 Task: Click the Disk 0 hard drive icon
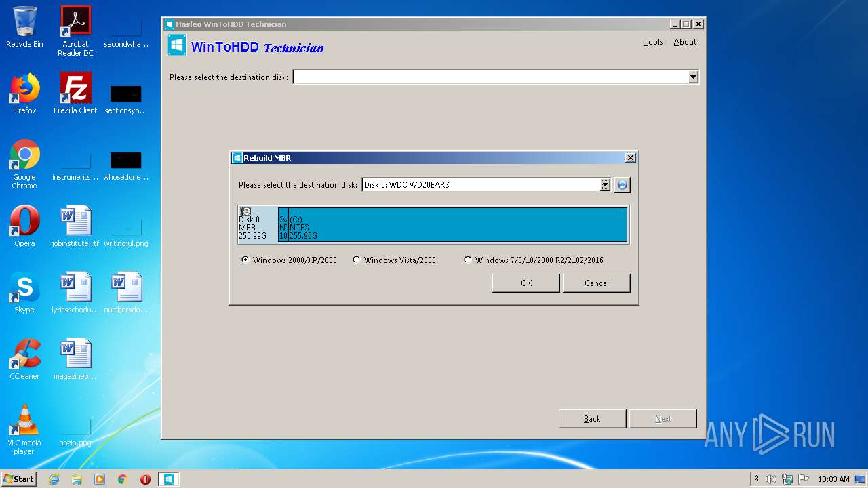[245, 211]
